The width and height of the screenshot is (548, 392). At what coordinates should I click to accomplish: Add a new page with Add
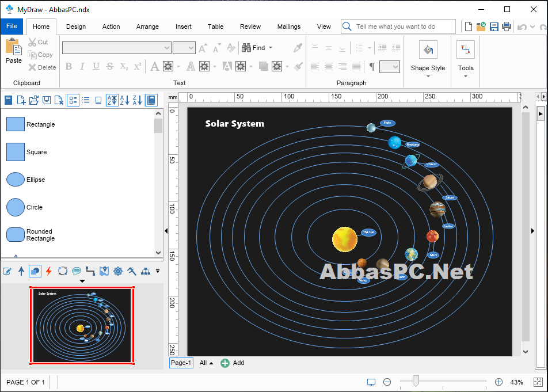[x=233, y=363]
